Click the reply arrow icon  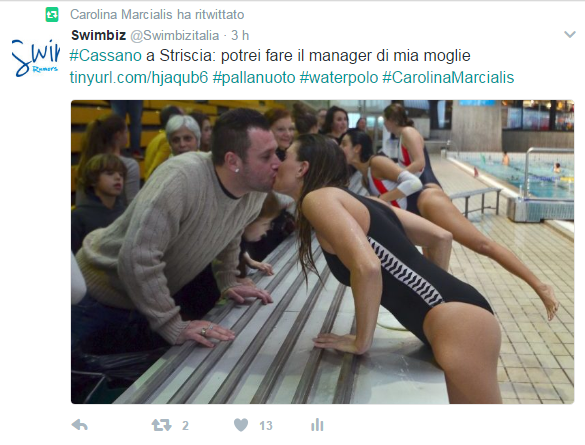79,425
